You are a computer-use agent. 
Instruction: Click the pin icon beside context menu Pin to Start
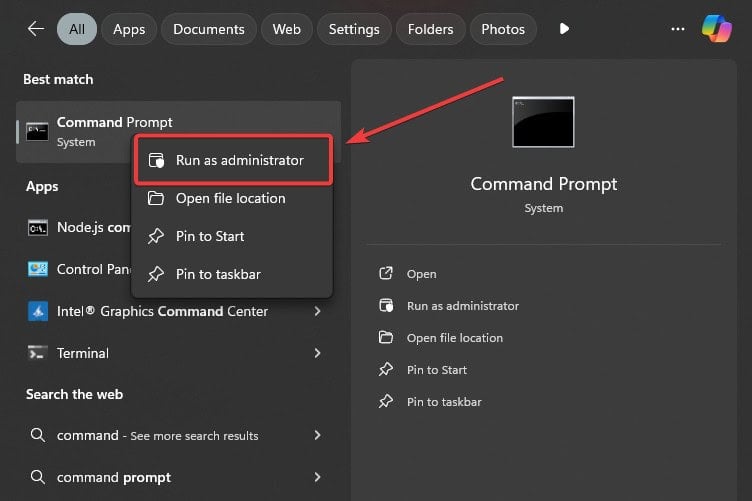point(156,236)
